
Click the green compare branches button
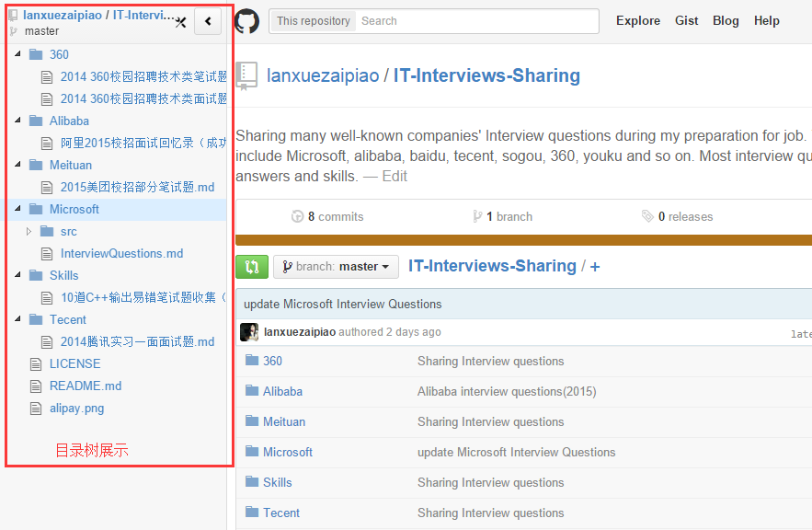pos(252,267)
